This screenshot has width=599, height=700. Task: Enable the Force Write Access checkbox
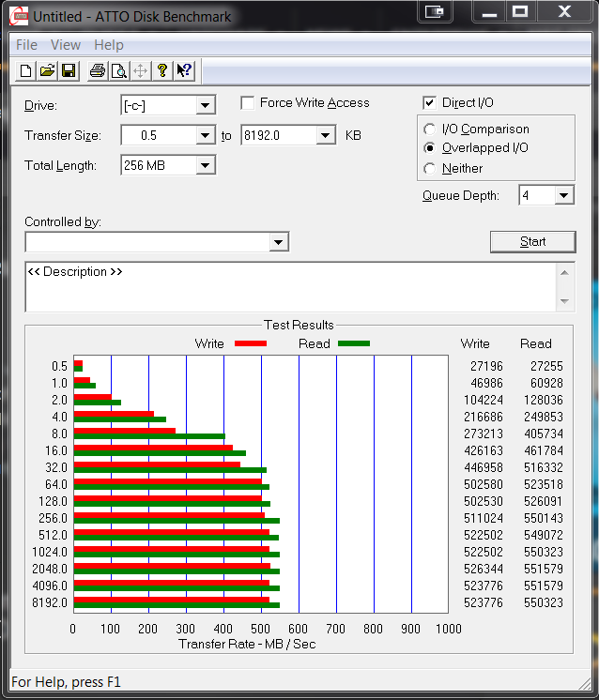pos(249,103)
